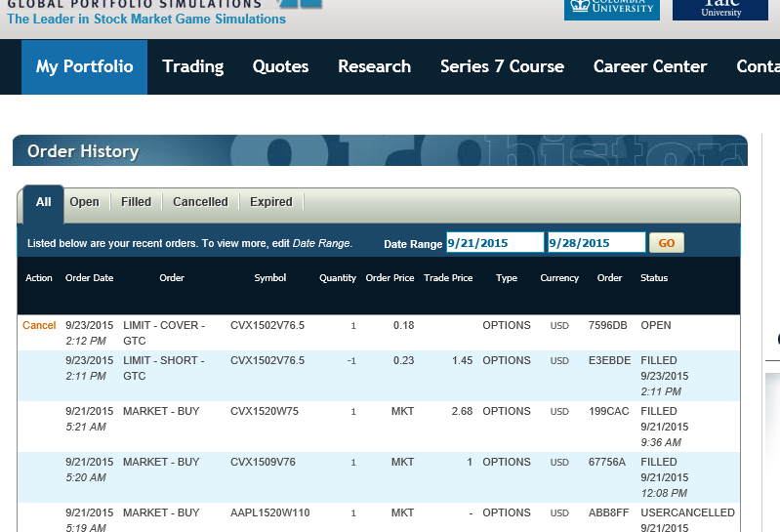Click the Status column header
The image size is (780, 532).
(x=654, y=278)
